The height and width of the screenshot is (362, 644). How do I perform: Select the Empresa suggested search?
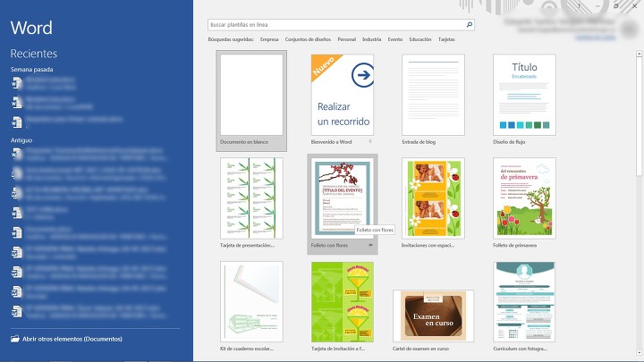click(269, 40)
